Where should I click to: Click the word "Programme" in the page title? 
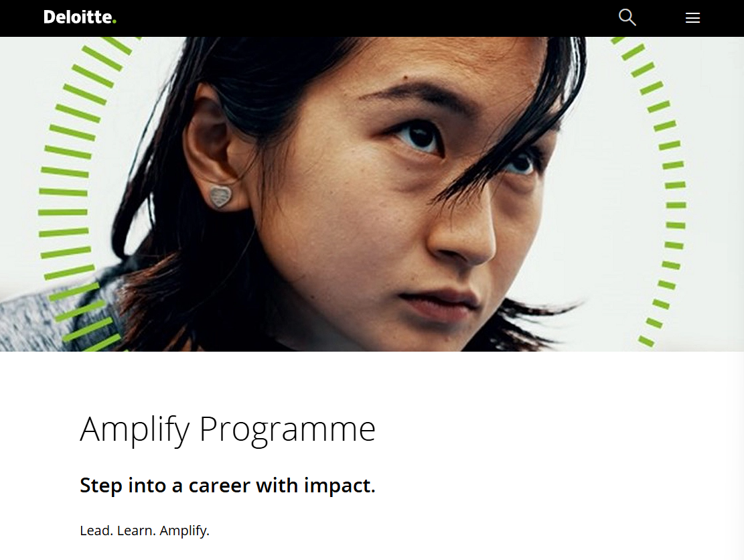coord(287,429)
